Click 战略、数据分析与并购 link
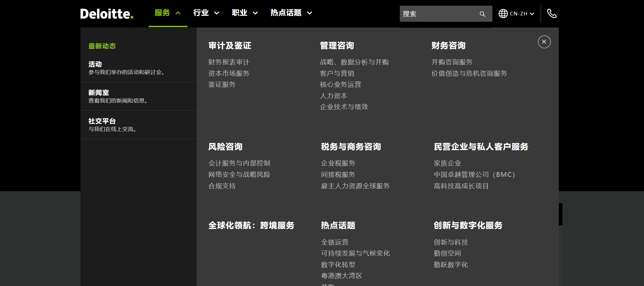The image size is (644, 286). click(x=354, y=62)
